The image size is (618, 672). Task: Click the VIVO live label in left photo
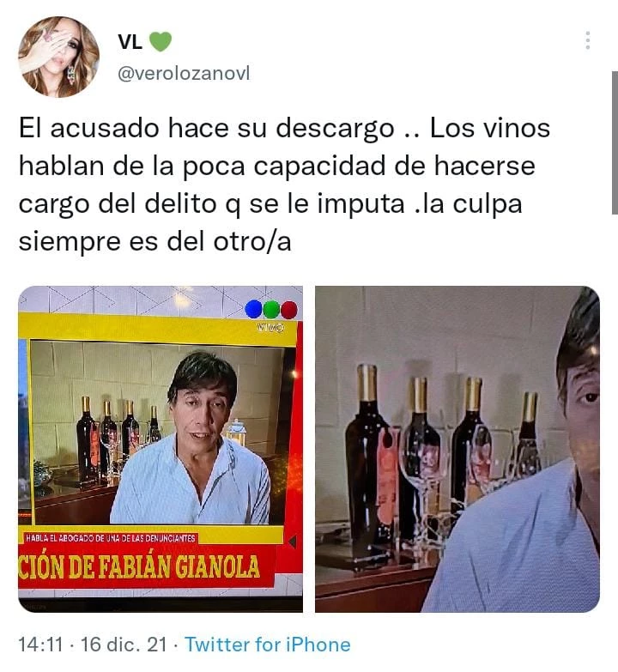coord(271,328)
